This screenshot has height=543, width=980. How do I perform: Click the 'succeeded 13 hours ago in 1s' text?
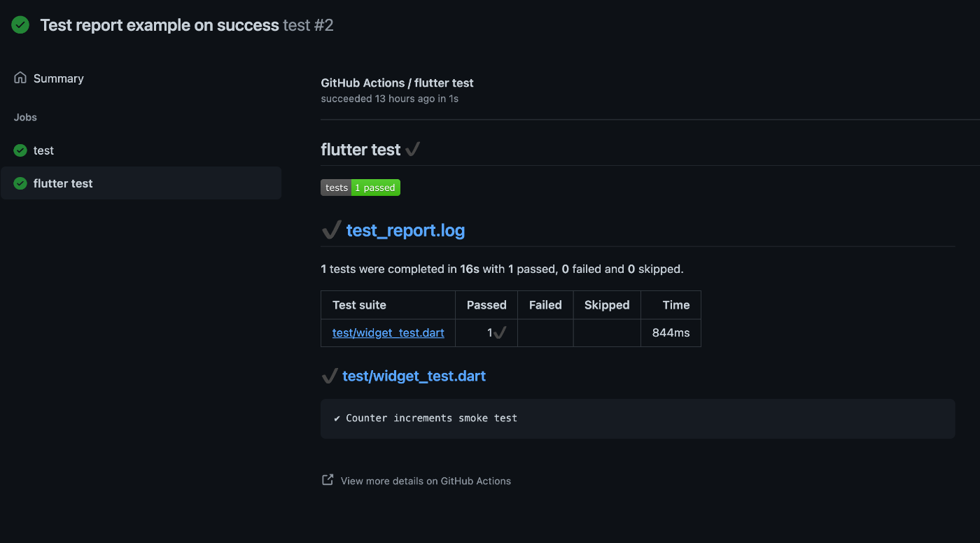pyautogui.click(x=390, y=99)
